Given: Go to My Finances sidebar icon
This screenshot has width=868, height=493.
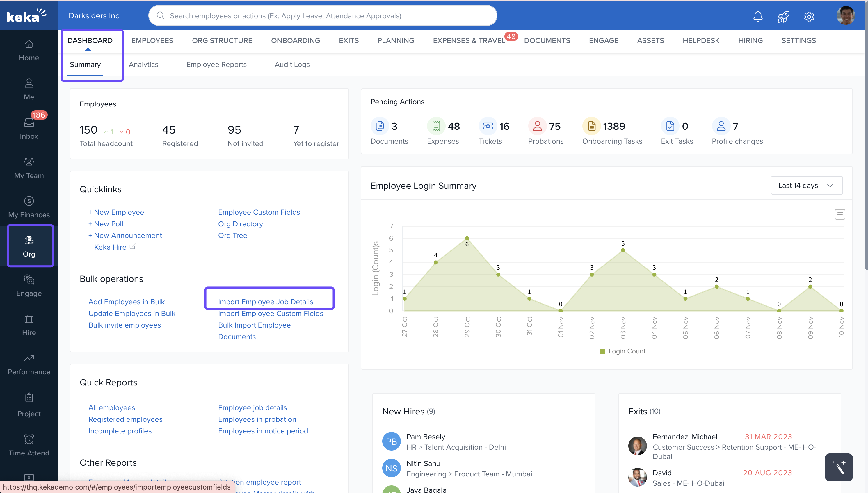Looking at the screenshot, I should pos(29,207).
